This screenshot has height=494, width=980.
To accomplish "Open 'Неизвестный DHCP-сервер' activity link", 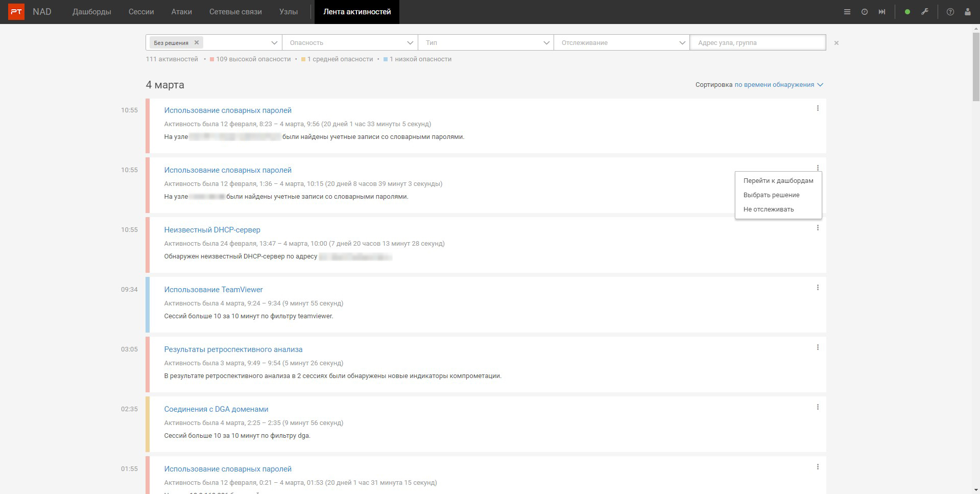I will pos(212,230).
